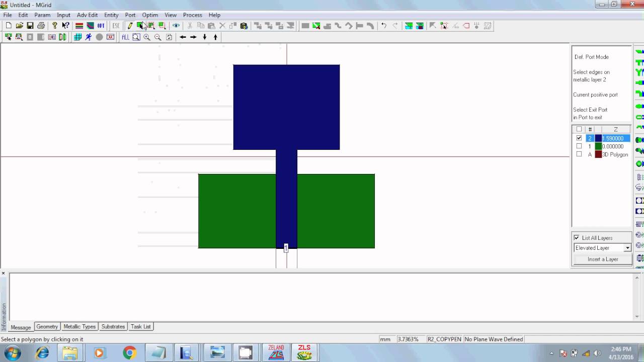
Task: Click the Insert a Layer button
Action: click(603, 259)
